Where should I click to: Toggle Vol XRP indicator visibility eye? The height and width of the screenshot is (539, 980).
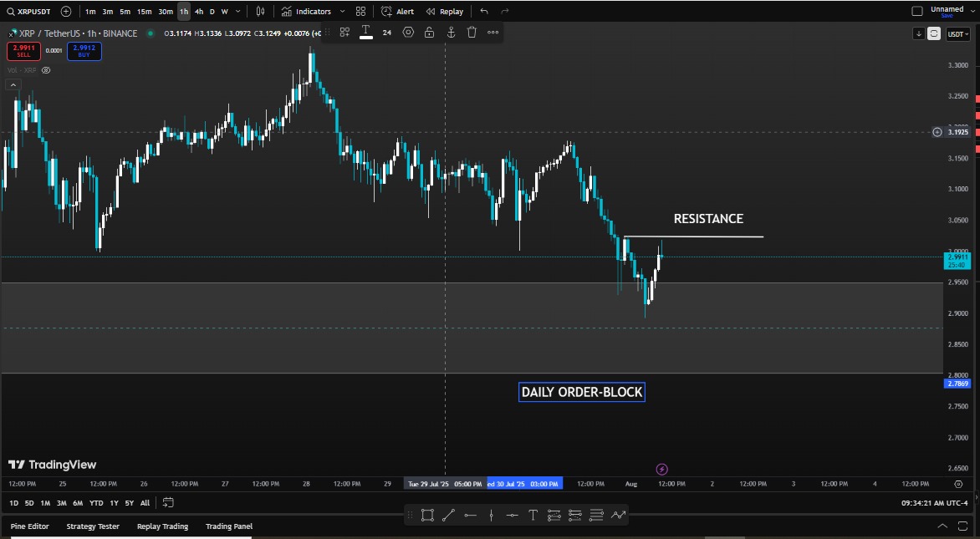pyautogui.click(x=46, y=70)
